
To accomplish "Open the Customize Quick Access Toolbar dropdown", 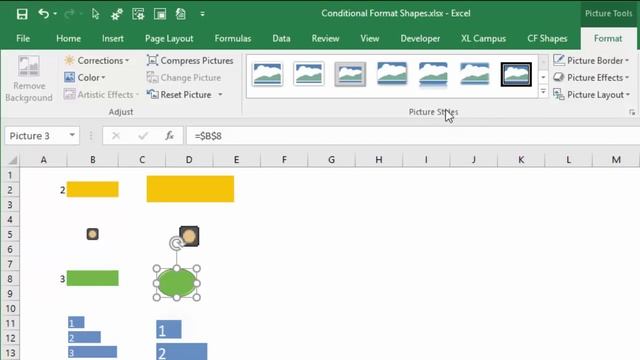I will 202,14.
